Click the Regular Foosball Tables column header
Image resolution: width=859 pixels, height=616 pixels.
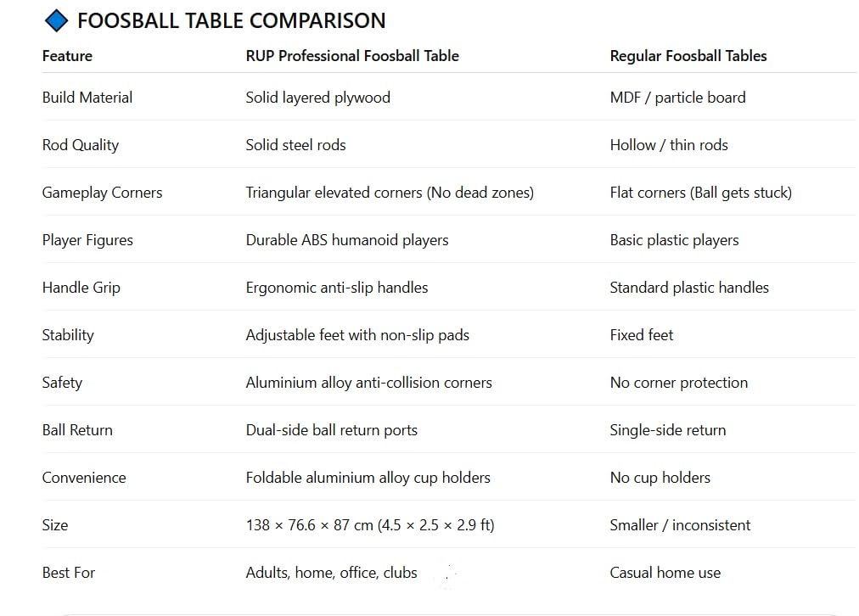click(688, 56)
